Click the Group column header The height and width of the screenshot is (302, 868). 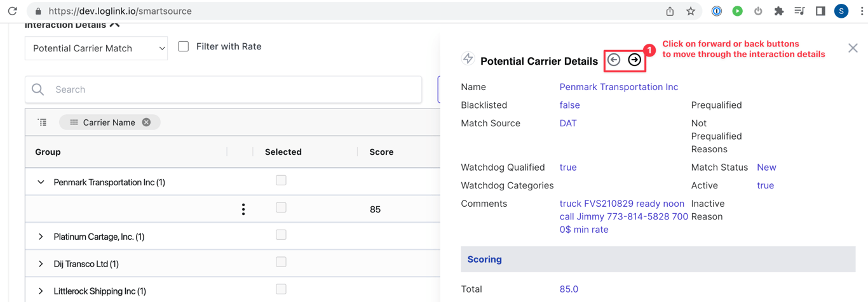(x=48, y=152)
